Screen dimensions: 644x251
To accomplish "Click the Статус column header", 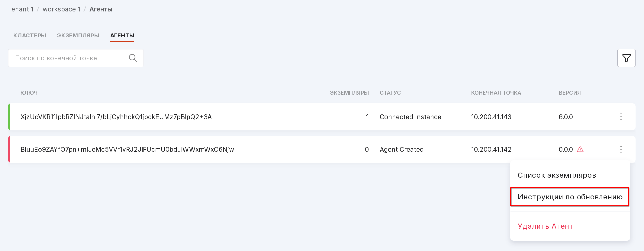I will click(x=390, y=93).
